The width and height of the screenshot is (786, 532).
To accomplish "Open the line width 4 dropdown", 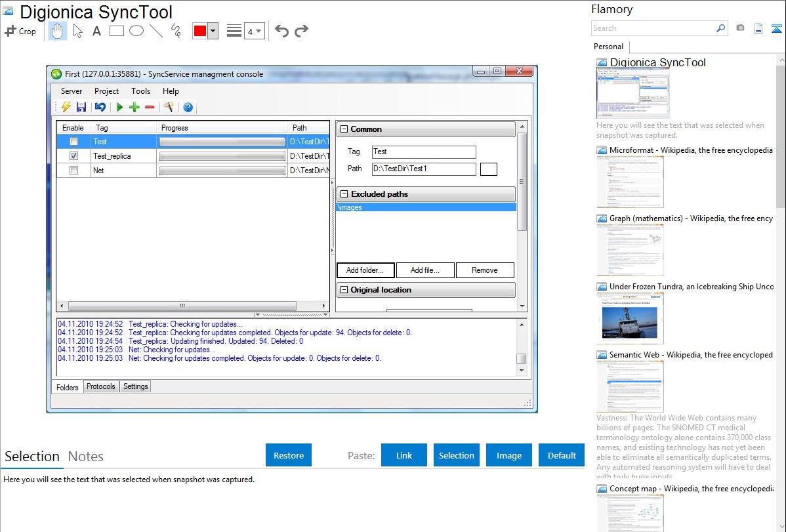I will pyautogui.click(x=255, y=31).
